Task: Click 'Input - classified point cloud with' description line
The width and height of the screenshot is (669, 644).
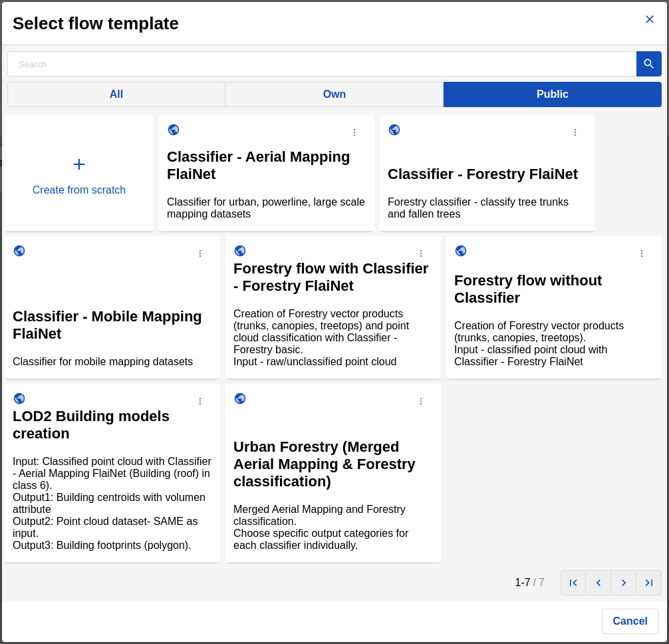Action: pos(530,349)
